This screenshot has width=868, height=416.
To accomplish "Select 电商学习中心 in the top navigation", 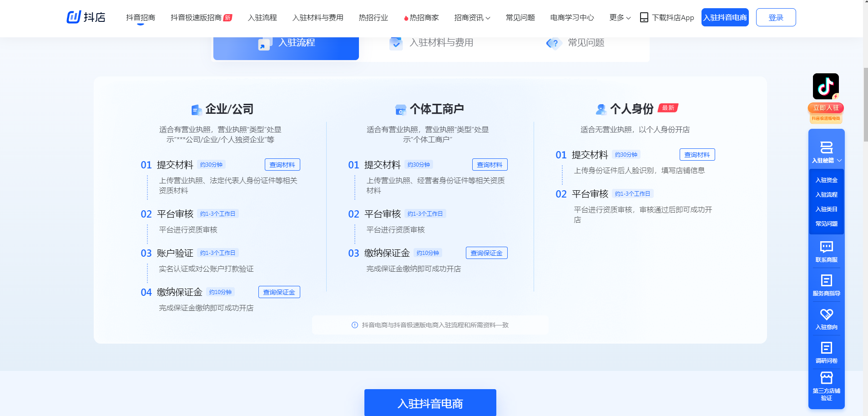I will [572, 18].
